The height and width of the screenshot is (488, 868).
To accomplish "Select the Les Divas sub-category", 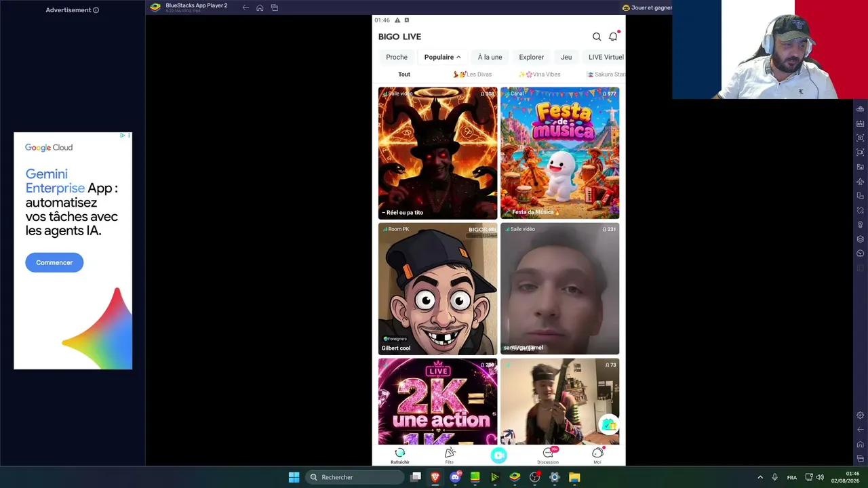I will pyautogui.click(x=473, y=75).
